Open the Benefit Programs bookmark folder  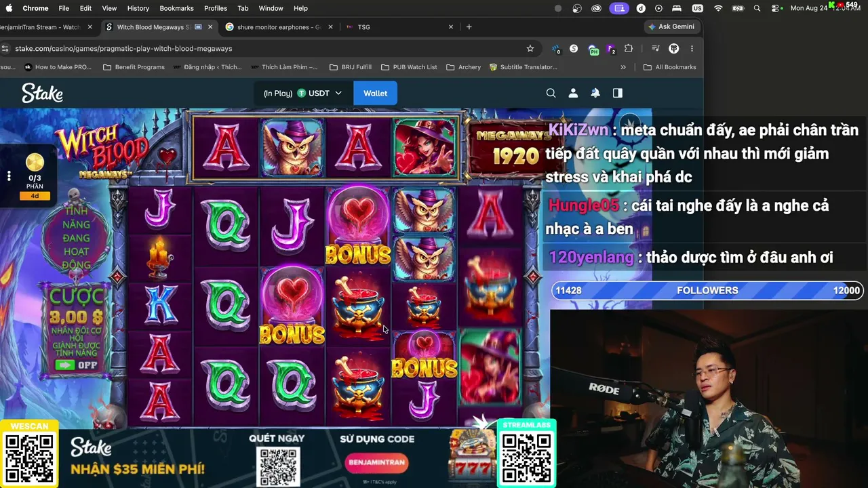134,67
